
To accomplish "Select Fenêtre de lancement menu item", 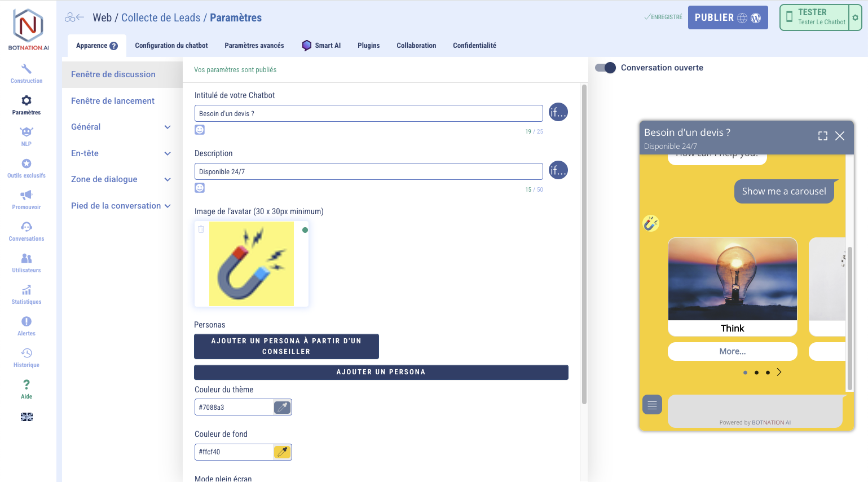I will pyautogui.click(x=122, y=101).
